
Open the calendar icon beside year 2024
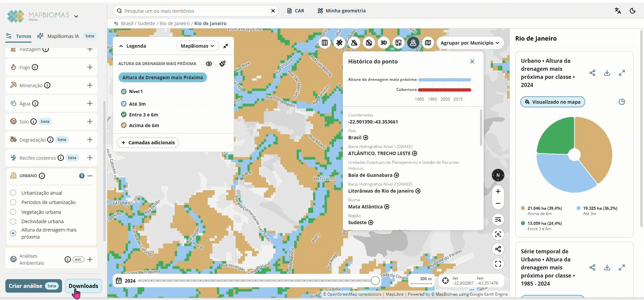click(119, 281)
